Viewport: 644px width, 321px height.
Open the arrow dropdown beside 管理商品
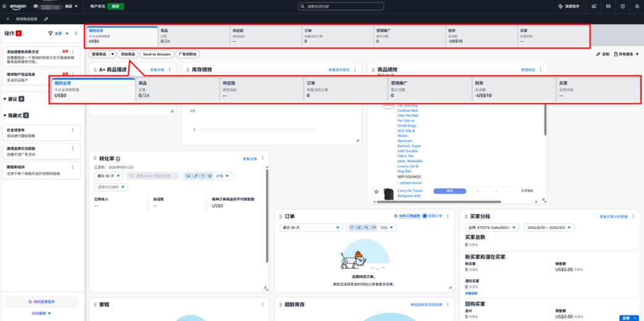pyautogui.click(x=112, y=54)
